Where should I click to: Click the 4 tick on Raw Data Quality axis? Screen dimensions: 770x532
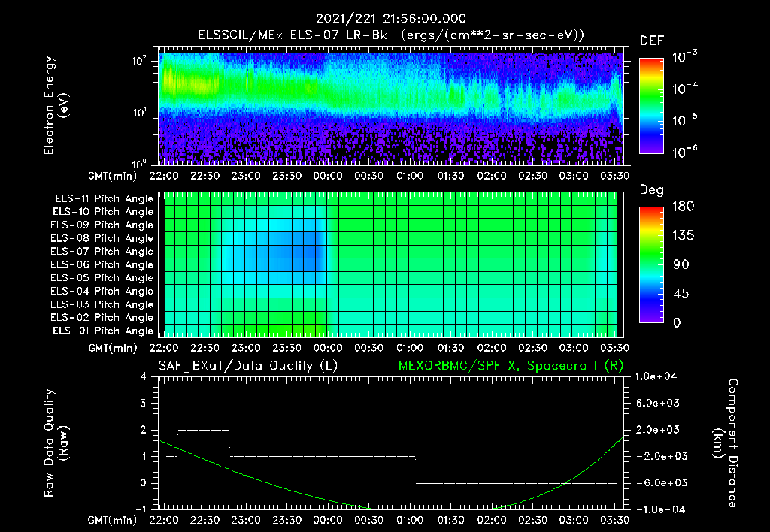[x=144, y=376]
